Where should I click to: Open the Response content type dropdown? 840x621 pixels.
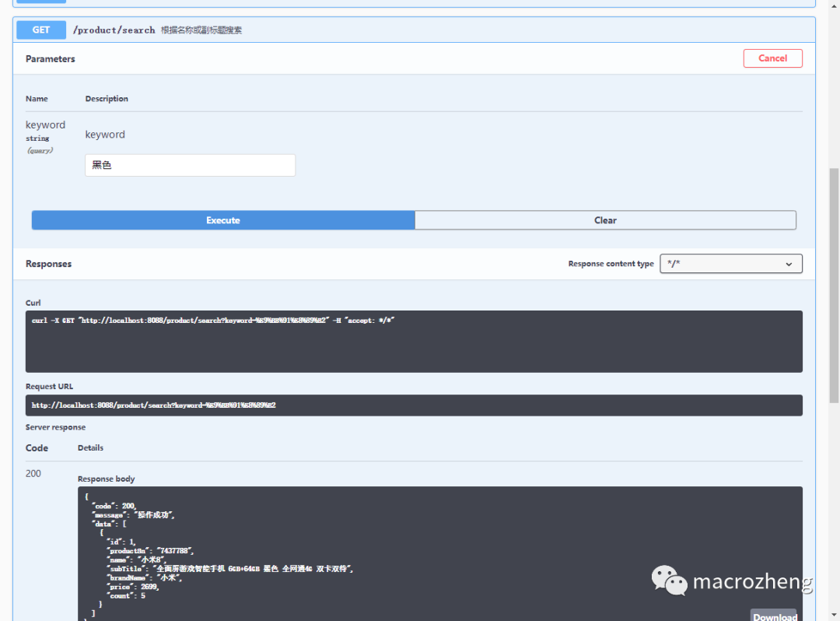click(x=730, y=264)
